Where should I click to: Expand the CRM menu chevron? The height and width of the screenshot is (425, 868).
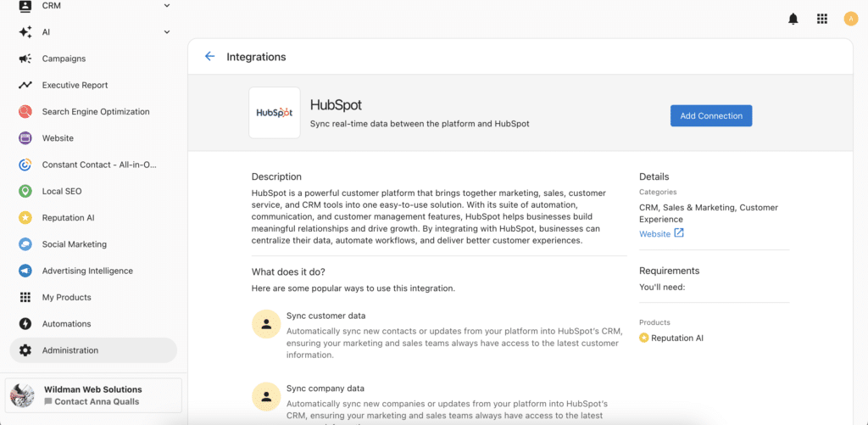tap(167, 6)
